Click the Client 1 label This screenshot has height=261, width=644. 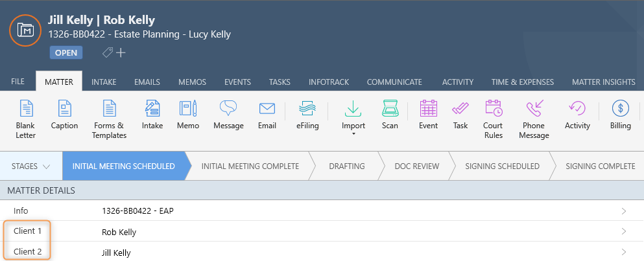[x=27, y=231]
